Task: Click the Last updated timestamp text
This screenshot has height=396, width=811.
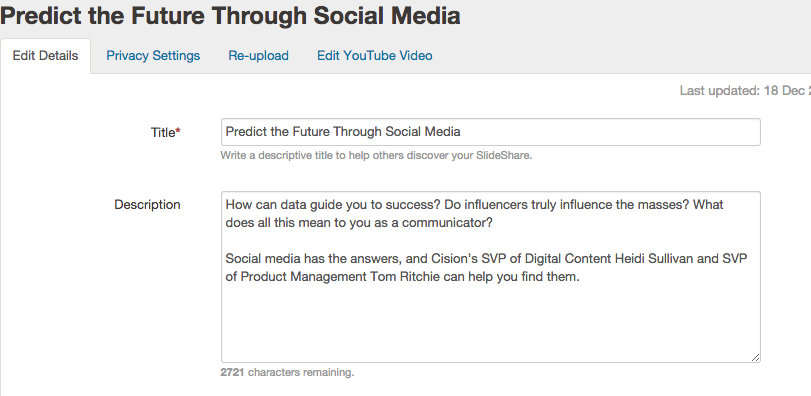Action: pos(745,91)
